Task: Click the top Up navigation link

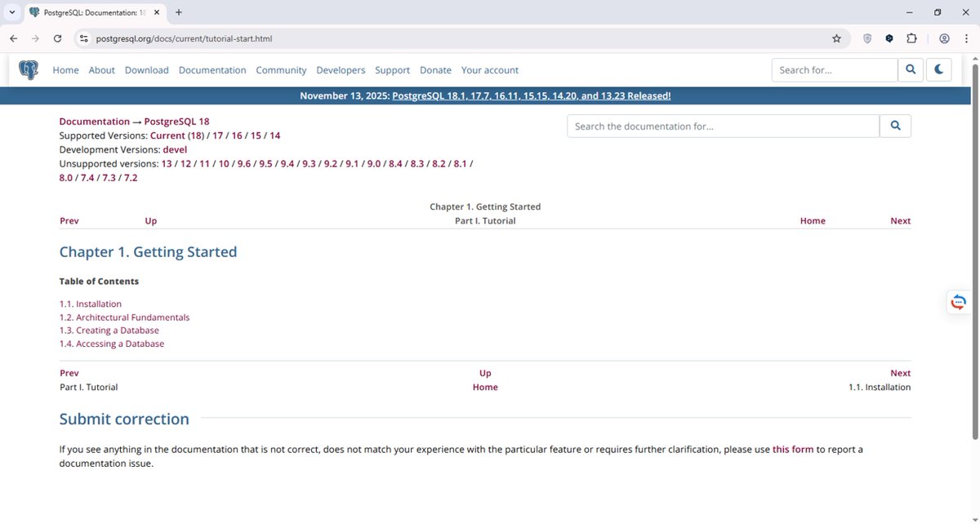Action: point(151,220)
